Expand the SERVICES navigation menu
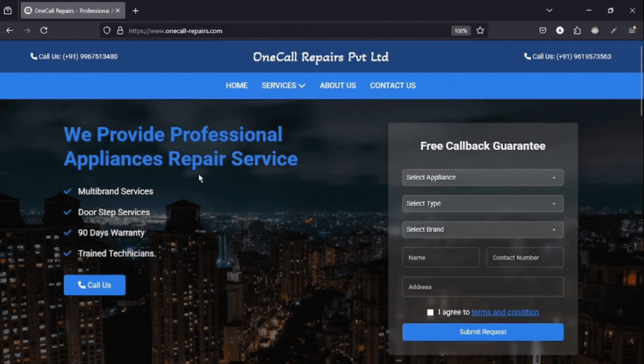 (283, 85)
